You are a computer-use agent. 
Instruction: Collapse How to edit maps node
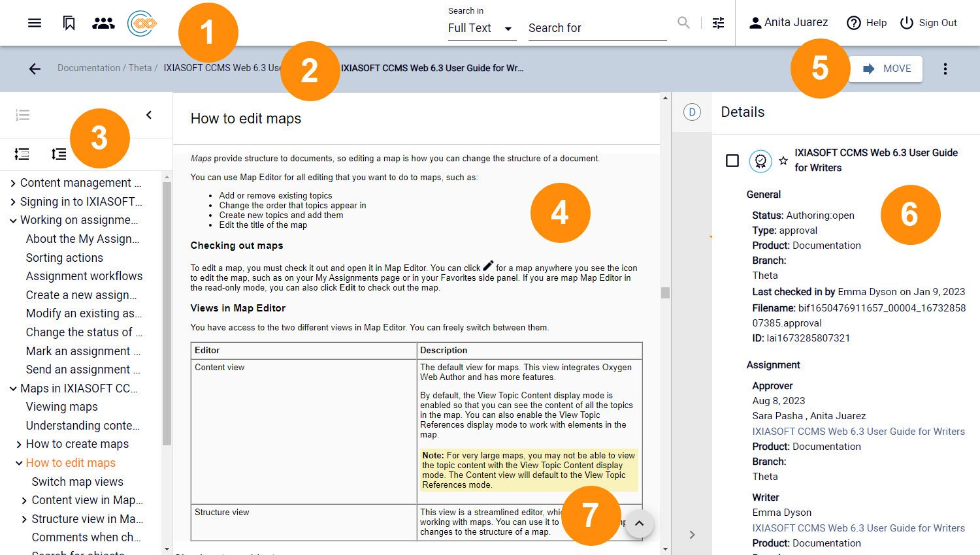coord(19,463)
